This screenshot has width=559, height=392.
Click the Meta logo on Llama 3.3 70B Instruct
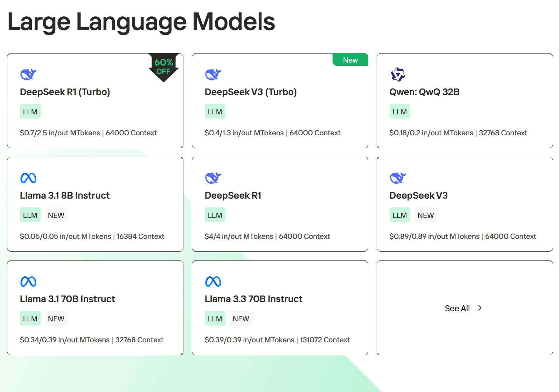click(213, 281)
